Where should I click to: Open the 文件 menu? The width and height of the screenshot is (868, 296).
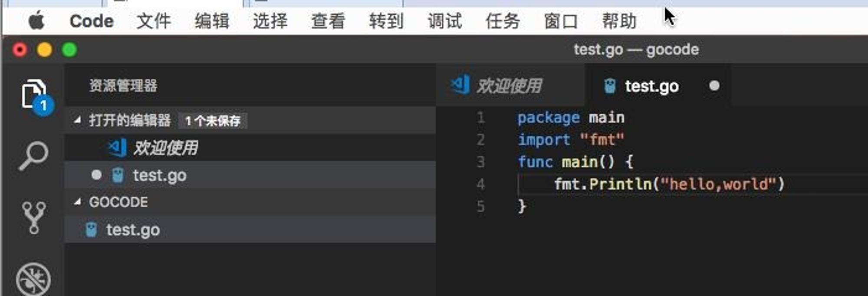pos(154,21)
